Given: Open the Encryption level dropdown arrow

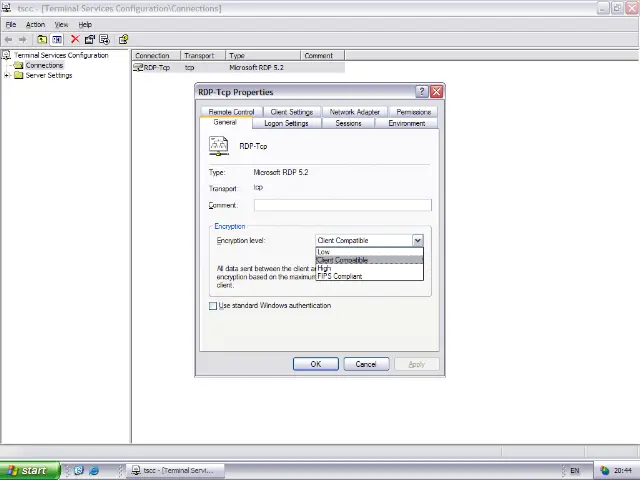Looking at the screenshot, I should click(x=417, y=241).
